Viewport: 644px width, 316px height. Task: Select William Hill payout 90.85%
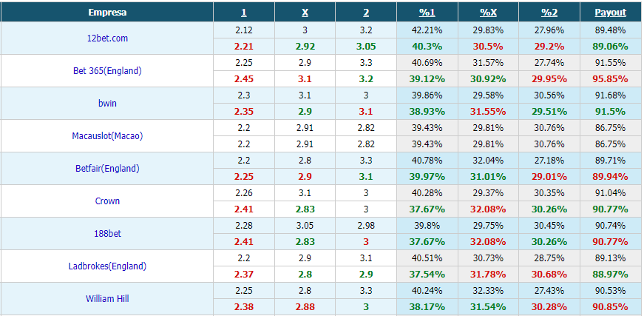pos(610,306)
